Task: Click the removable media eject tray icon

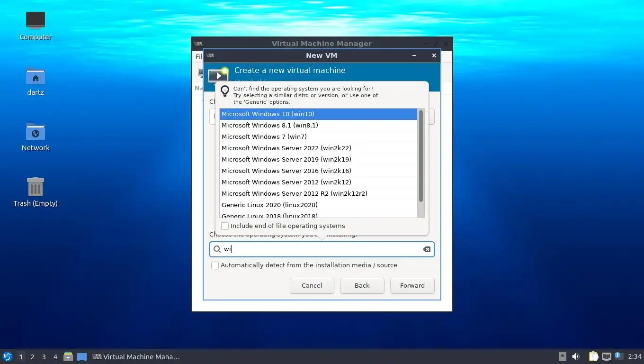Action: pyautogui.click(x=562, y=356)
